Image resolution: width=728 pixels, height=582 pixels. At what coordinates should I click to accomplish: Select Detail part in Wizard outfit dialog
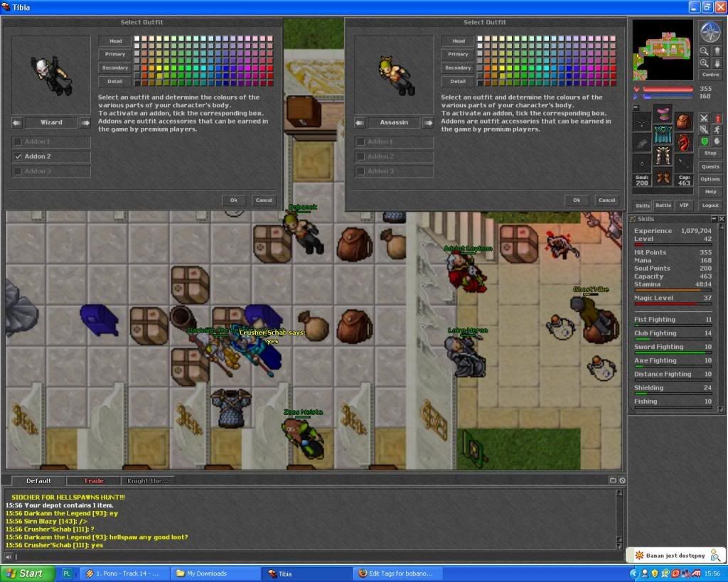[x=115, y=81]
